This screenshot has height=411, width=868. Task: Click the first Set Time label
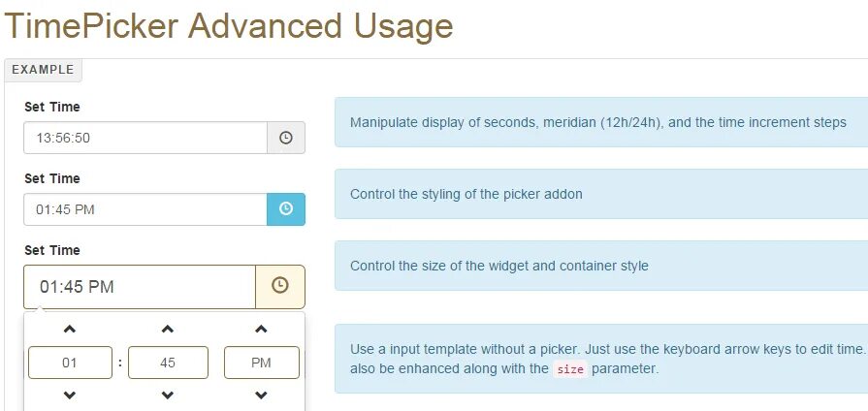(52, 107)
